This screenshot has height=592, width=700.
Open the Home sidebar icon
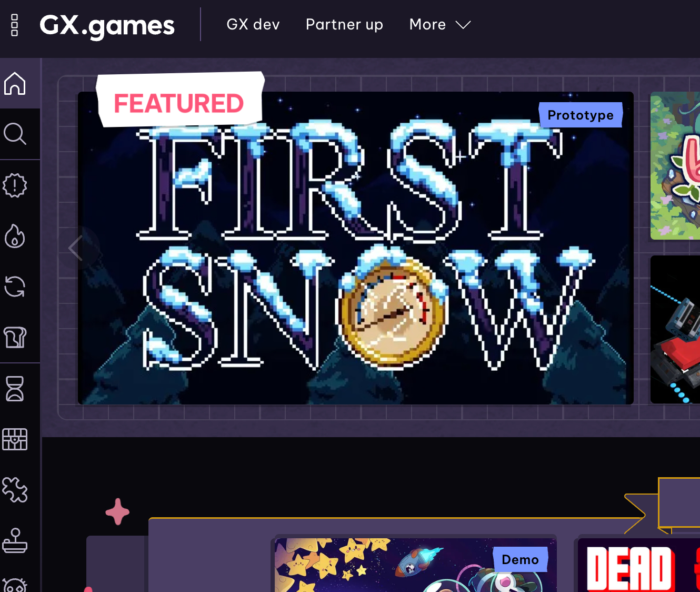click(15, 83)
